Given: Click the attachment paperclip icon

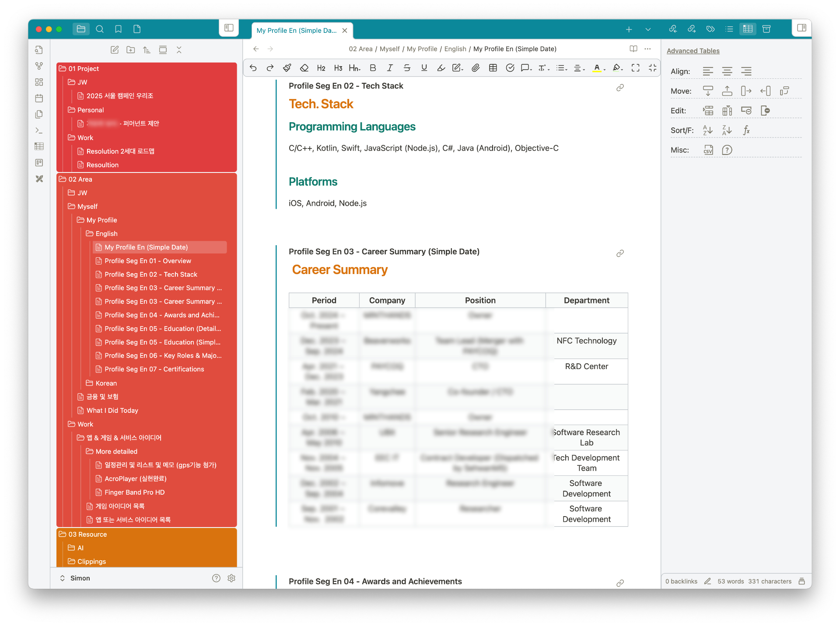Looking at the screenshot, I should point(476,68).
